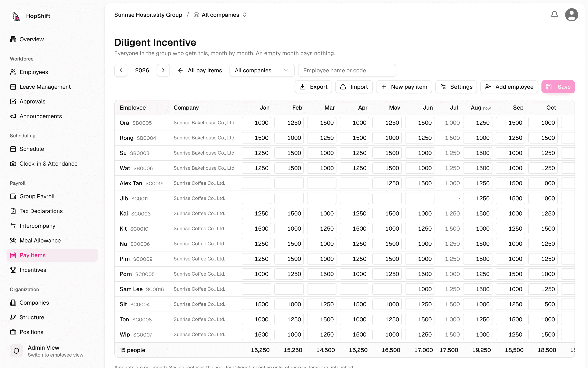Image resolution: width=588 pixels, height=368 pixels.
Task: Edit Jib's Aug amount field
Action: (x=478, y=198)
